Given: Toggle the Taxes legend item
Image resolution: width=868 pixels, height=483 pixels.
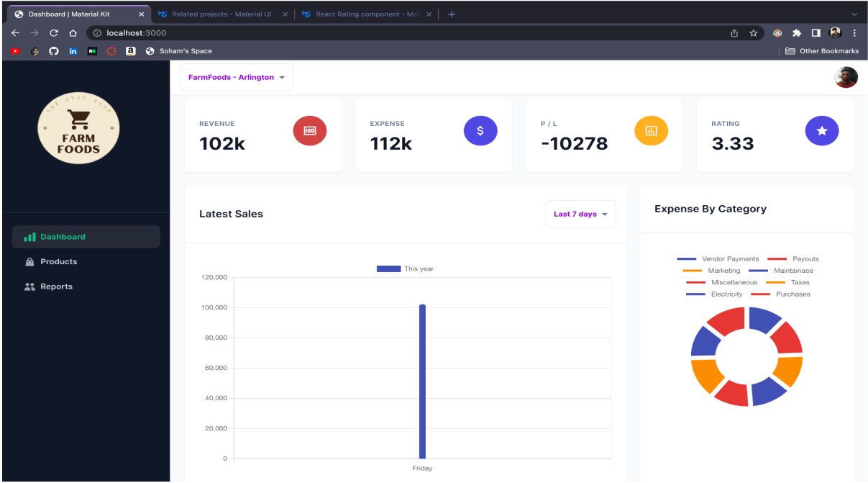Looking at the screenshot, I should (x=787, y=282).
